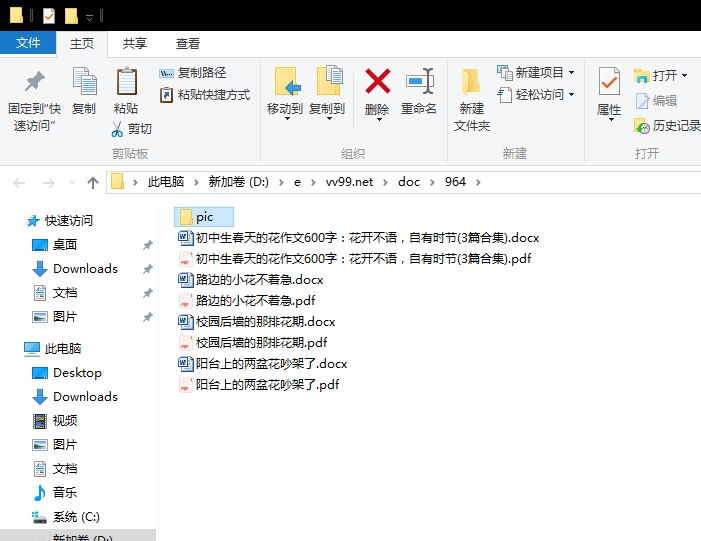Click the red 删除 (Delete) icon

pos(378,81)
